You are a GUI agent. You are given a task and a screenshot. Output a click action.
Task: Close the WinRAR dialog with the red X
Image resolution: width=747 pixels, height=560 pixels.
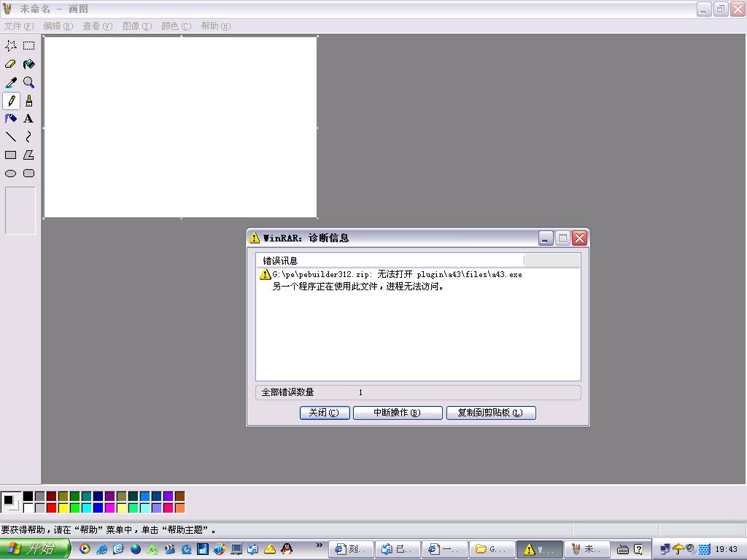click(579, 238)
